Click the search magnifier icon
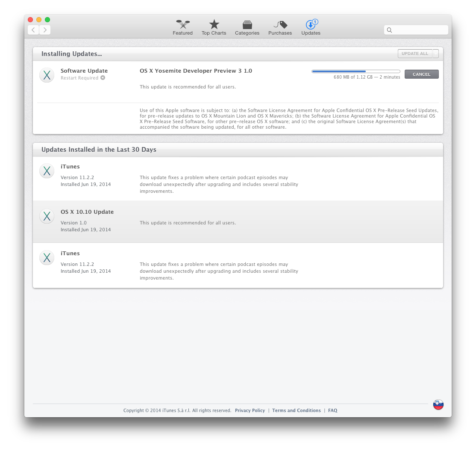 click(x=390, y=30)
